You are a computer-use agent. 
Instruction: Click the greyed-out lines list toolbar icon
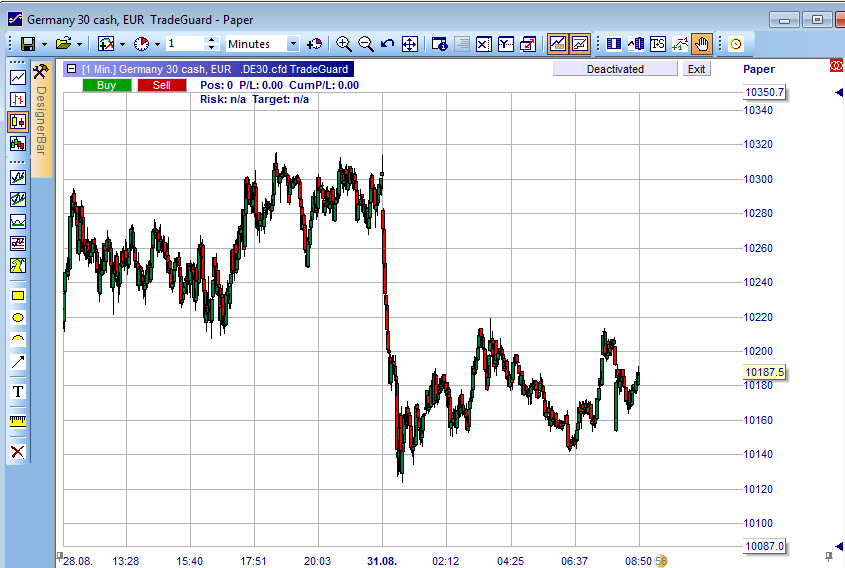[462, 44]
